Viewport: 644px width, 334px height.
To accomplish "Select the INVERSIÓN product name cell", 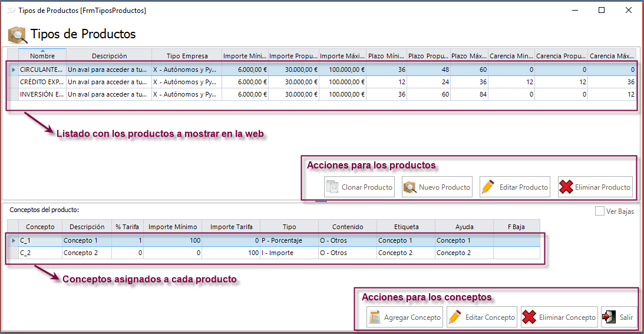I will (x=42, y=94).
